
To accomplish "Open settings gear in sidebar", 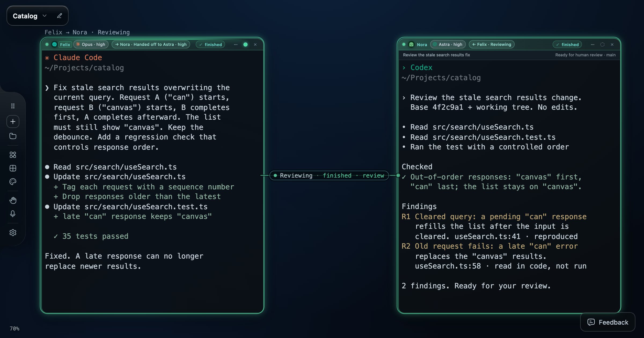I will pos(13,233).
